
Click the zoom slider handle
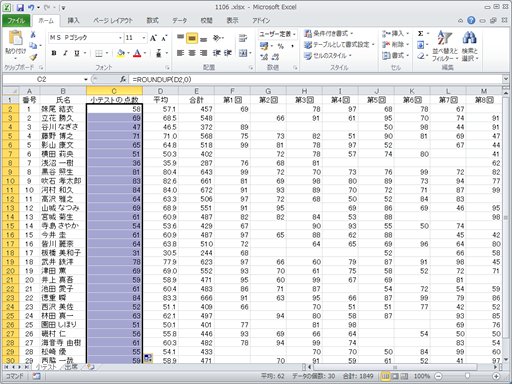point(467,376)
